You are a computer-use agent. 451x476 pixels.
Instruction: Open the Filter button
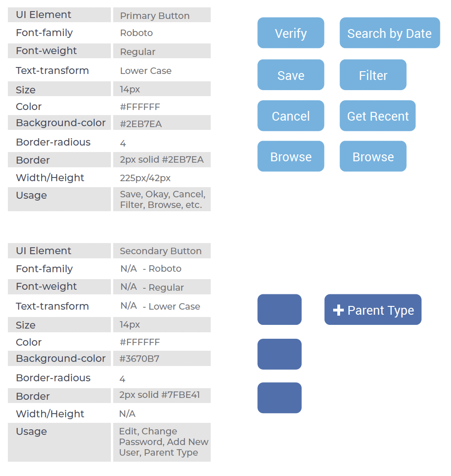coord(373,75)
